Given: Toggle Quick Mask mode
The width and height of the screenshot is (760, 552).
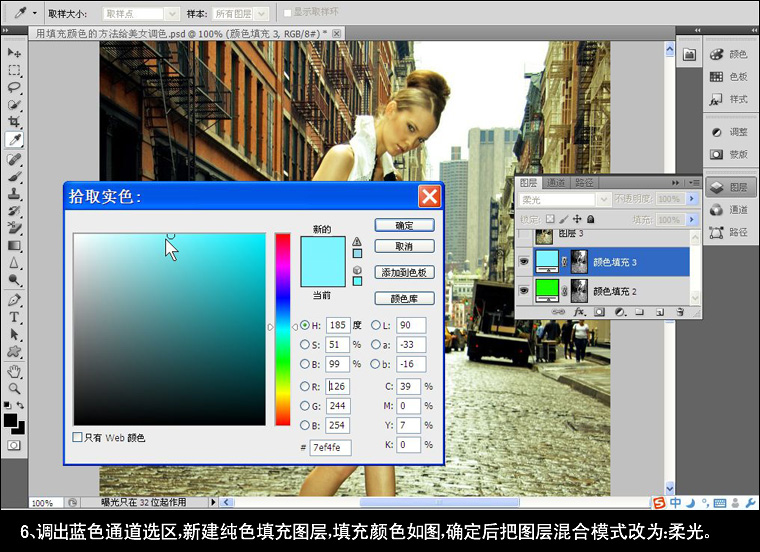Looking at the screenshot, I should click(14, 445).
